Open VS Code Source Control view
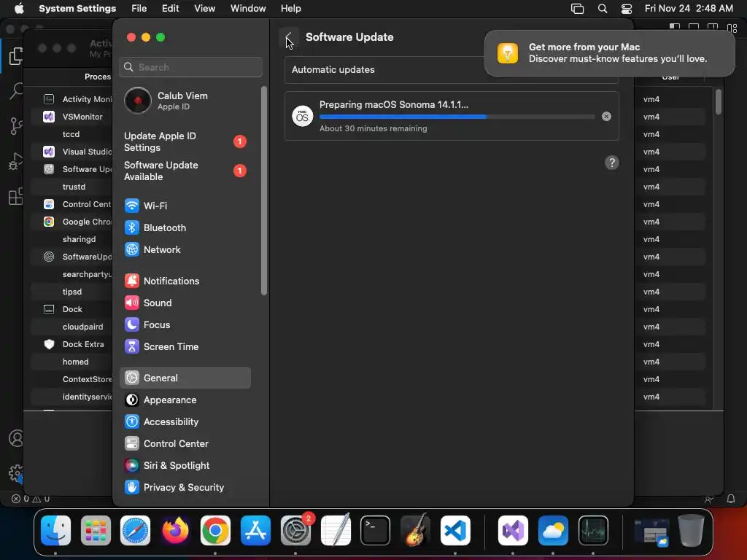Image resolution: width=747 pixels, height=560 pixels. pos(16,125)
